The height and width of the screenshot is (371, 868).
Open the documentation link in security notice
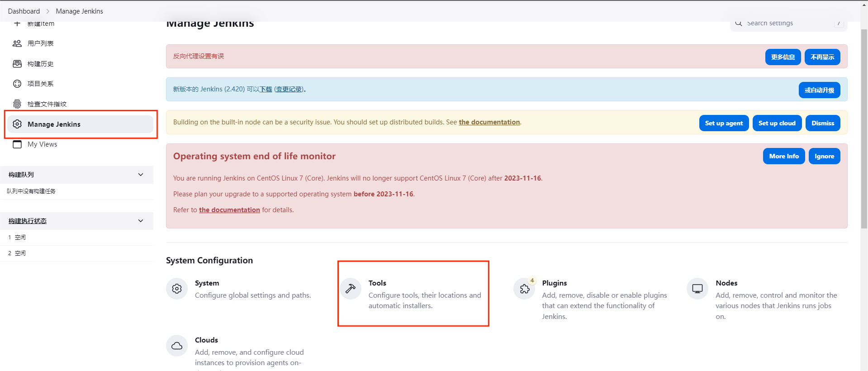coord(489,122)
